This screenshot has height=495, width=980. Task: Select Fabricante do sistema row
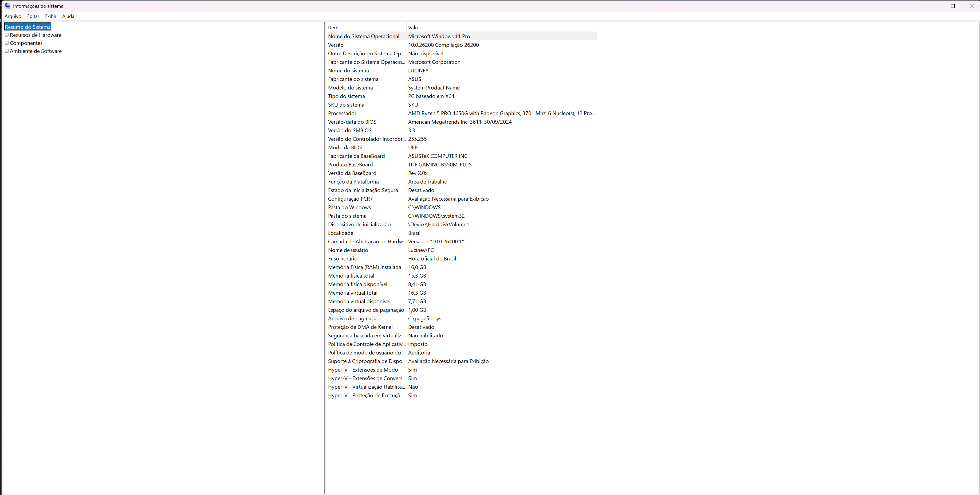tap(462, 79)
